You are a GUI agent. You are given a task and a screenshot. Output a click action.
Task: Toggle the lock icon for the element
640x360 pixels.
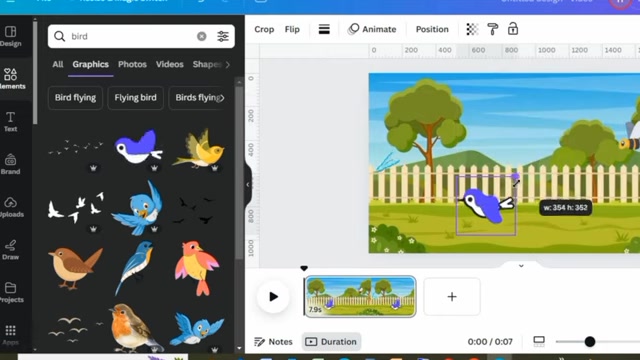coord(513,29)
